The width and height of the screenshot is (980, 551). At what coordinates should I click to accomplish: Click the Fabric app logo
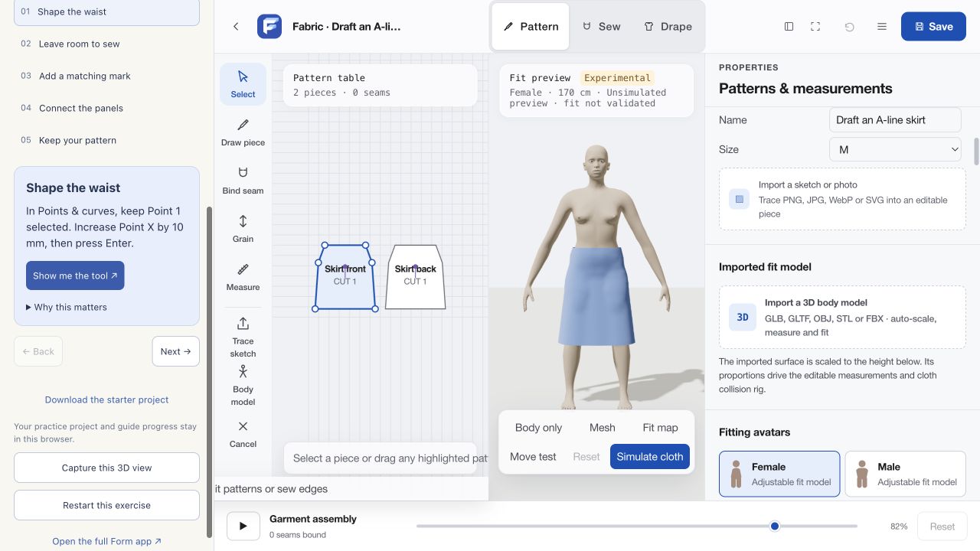pos(269,27)
